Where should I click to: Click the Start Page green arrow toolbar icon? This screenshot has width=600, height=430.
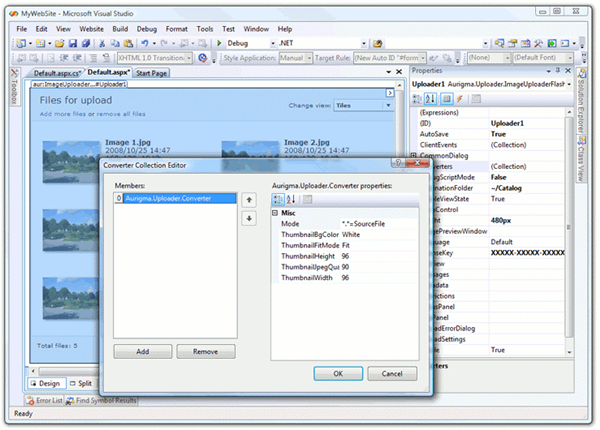(551, 43)
